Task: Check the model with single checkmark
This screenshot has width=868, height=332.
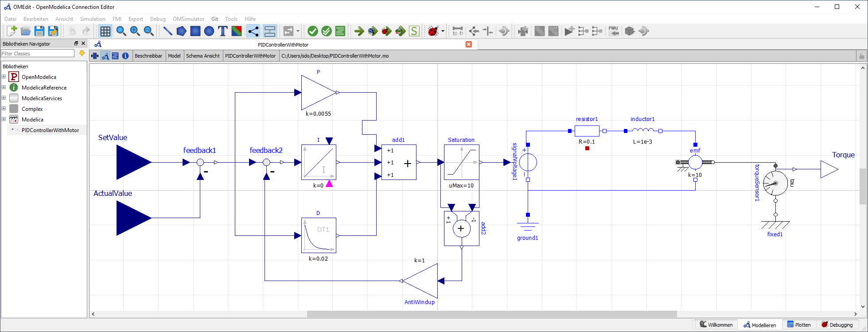Action: pyautogui.click(x=313, y=31)
